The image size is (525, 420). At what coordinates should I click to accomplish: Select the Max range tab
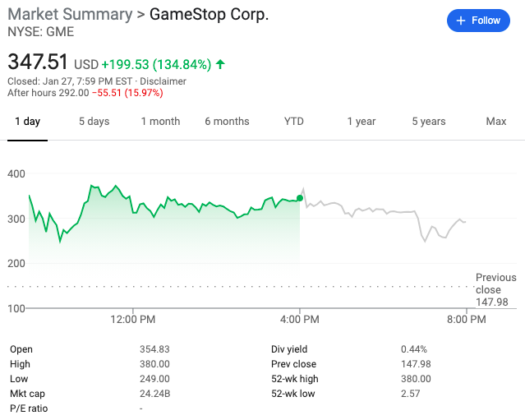[x=496, y=122]
